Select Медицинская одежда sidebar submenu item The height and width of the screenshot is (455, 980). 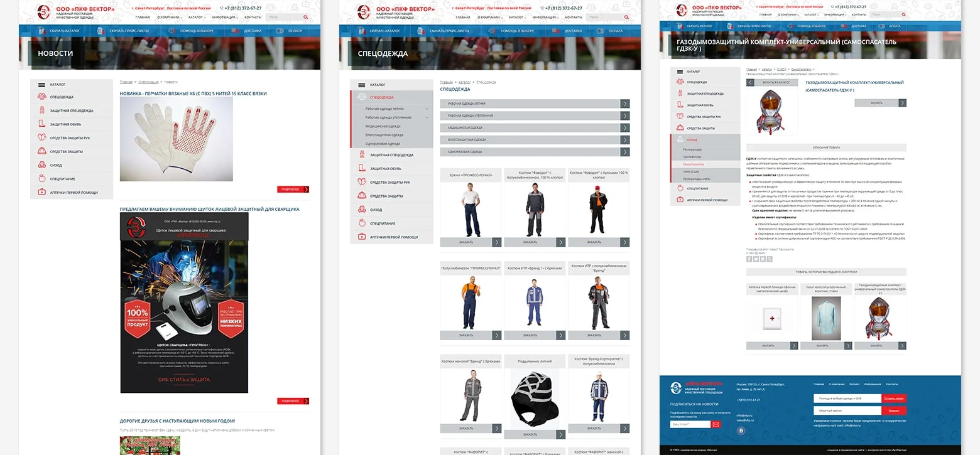point(383,126)
